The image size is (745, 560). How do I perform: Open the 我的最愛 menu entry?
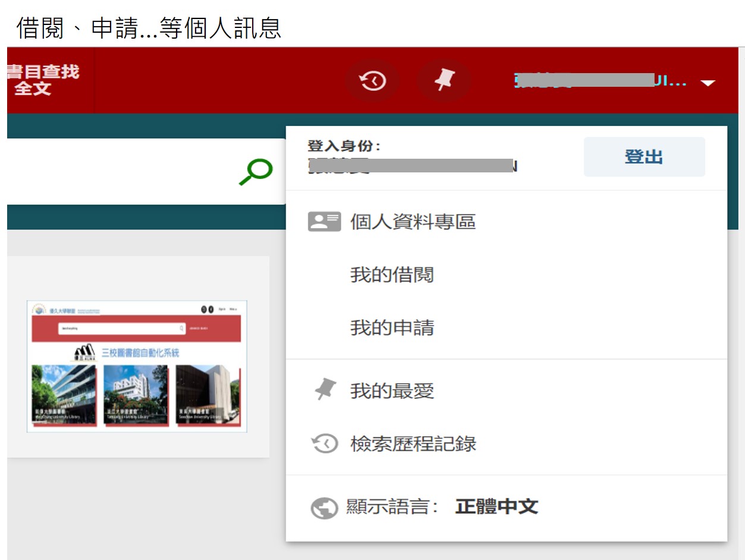click(392, 391)
